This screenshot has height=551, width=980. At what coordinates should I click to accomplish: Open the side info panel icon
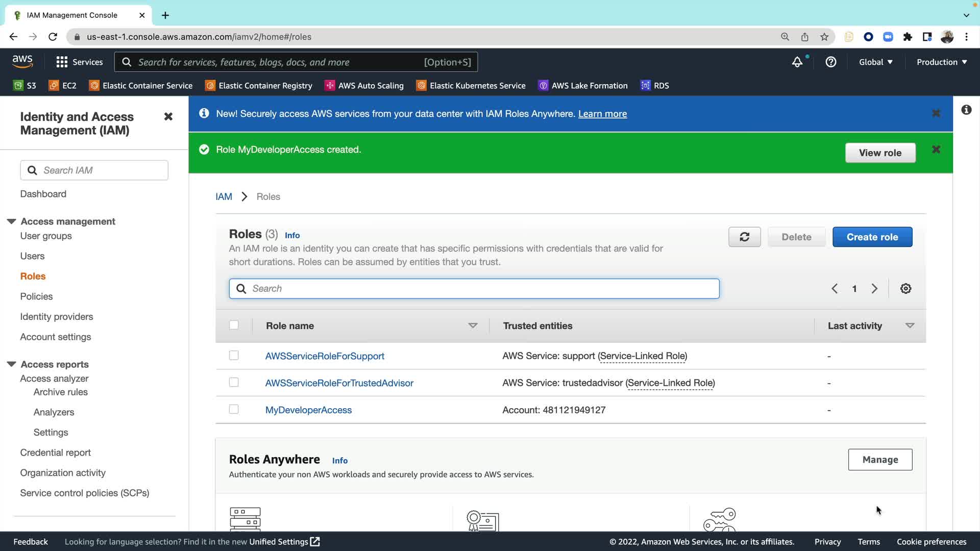click(x=966, y=110)
